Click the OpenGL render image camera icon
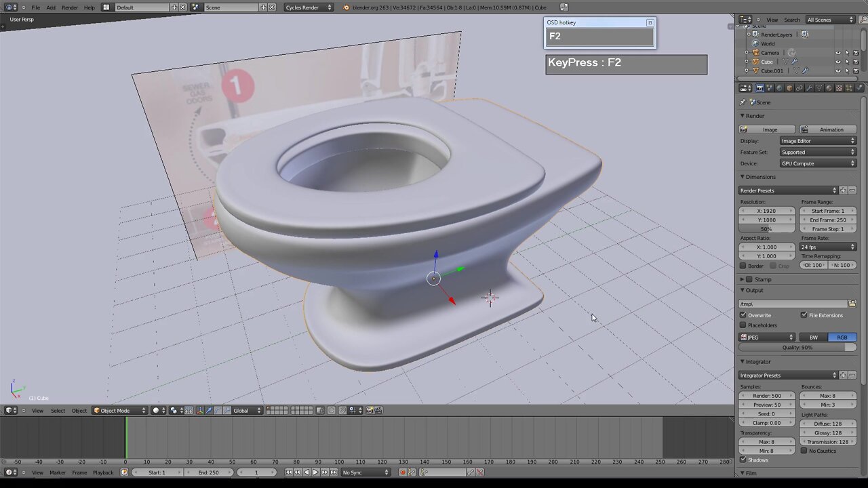Viewport: 868px width, 488px height. tap(370, 410)
